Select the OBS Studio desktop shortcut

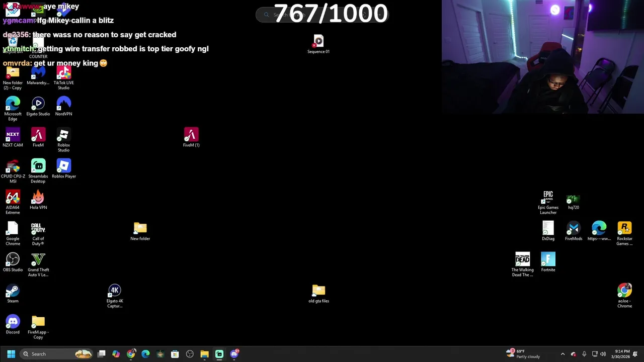click(x=13, y=262)
